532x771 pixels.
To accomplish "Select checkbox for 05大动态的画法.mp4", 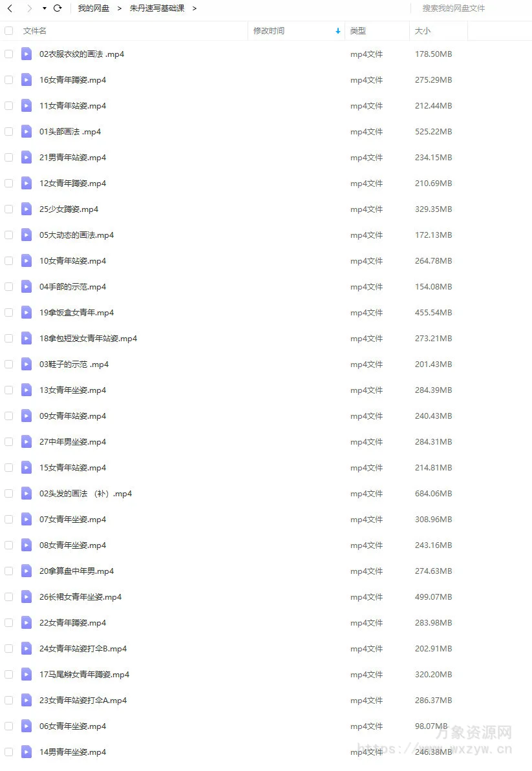I will tap(9, 235).
